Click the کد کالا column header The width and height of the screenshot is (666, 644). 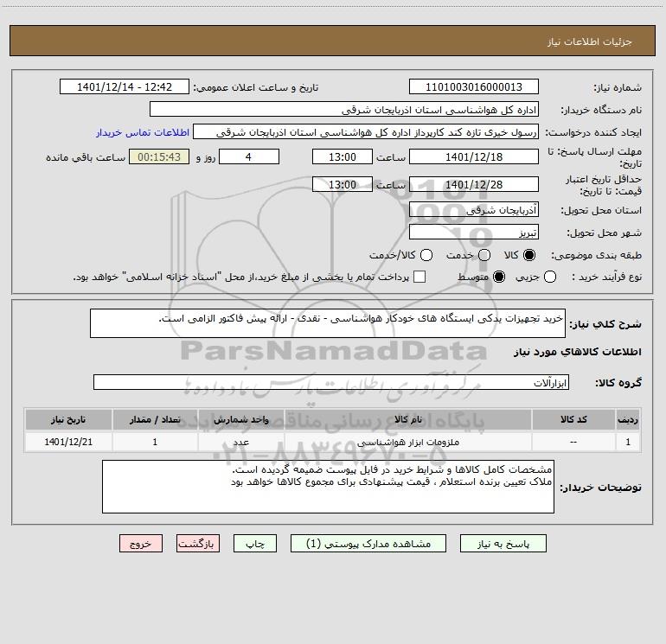pos(573,419)
